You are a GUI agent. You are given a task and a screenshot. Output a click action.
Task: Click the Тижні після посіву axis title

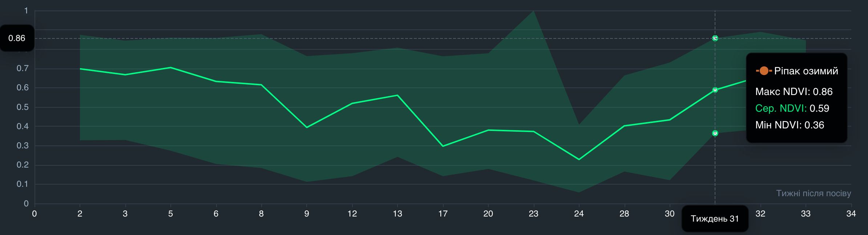813,193
